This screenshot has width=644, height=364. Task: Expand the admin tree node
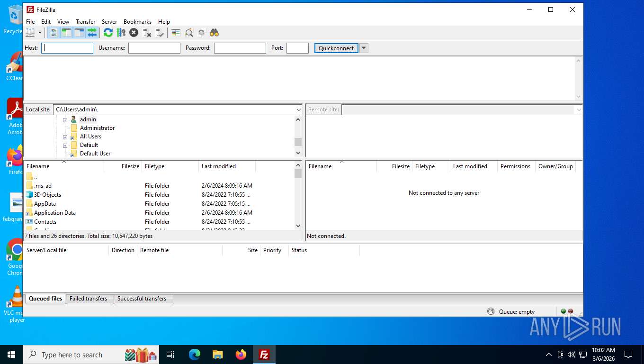[x=65, y=119]
